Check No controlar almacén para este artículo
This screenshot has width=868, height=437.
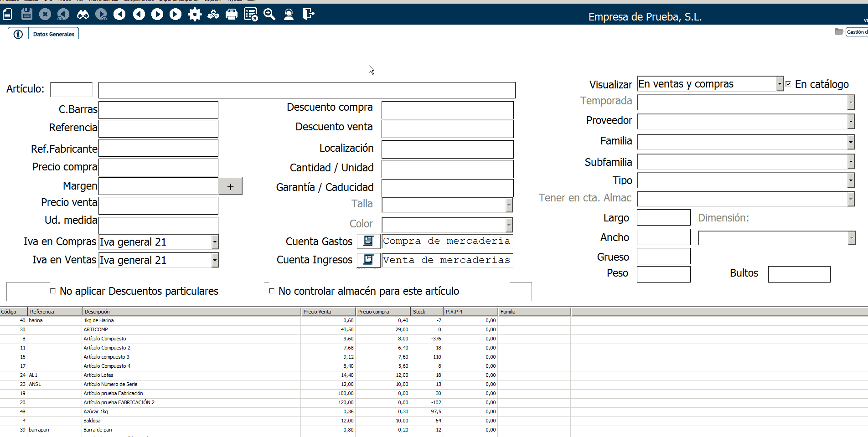272,291
